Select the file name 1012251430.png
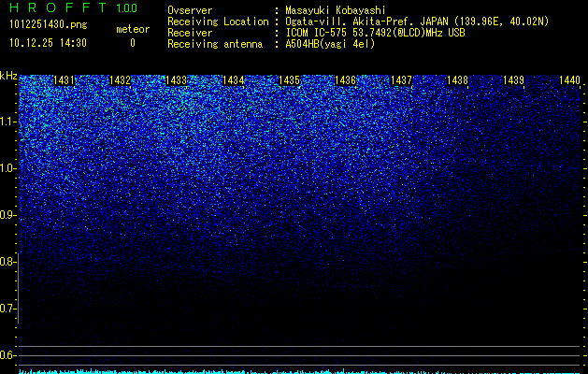This screenshot has height=374, width=588. [x=49, y=25]
